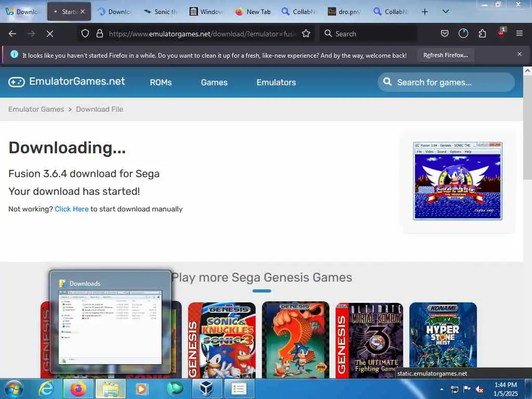Open the Firefox hamburger application menu

click(x=520, y=34)
